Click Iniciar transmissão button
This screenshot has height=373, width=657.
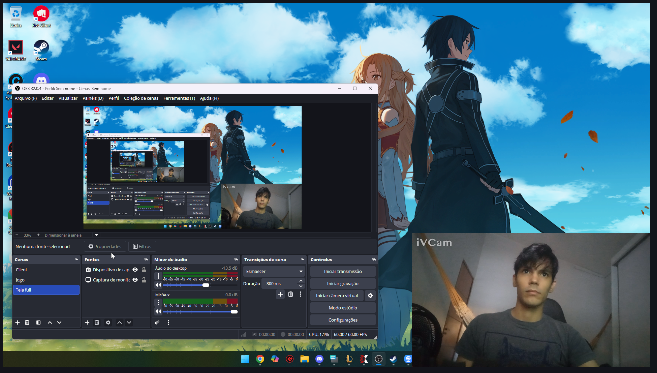coord(343,271)
